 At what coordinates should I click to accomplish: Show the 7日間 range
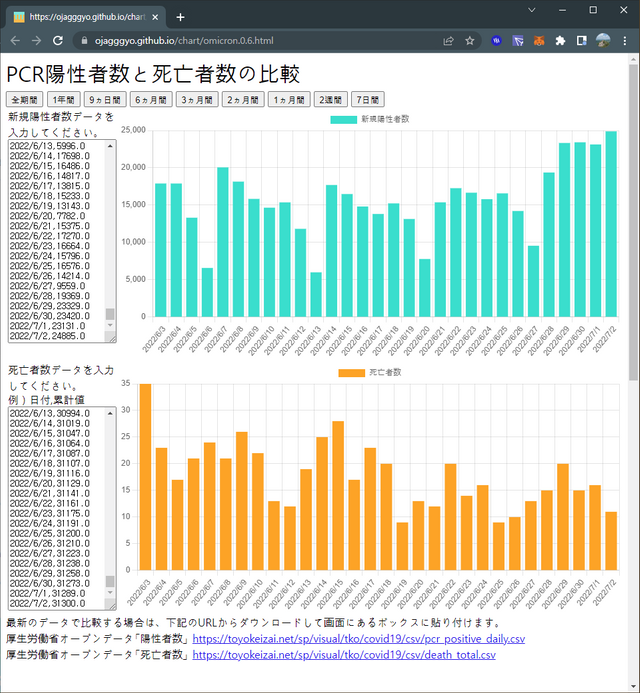368,99
